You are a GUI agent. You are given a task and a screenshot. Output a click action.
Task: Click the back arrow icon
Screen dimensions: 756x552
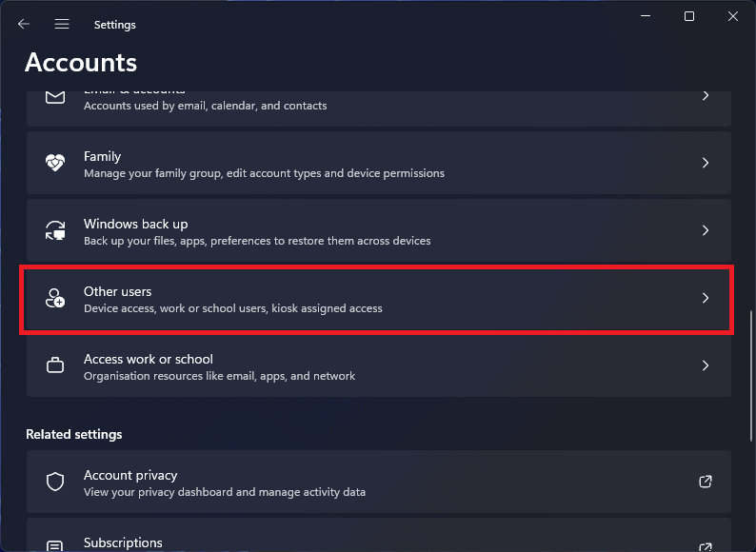[24, 24]
